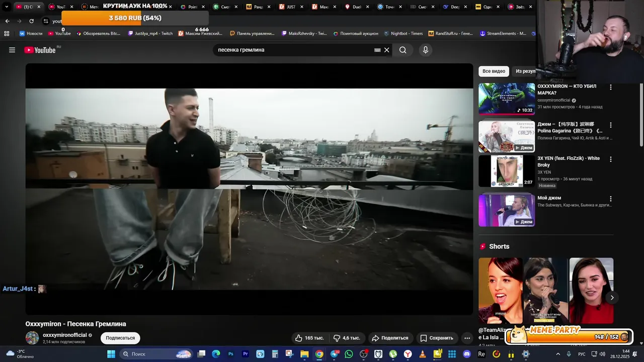The image size is (644, 362).
Task: Click the taskbar Поиск search box
Action: [156, 354]
